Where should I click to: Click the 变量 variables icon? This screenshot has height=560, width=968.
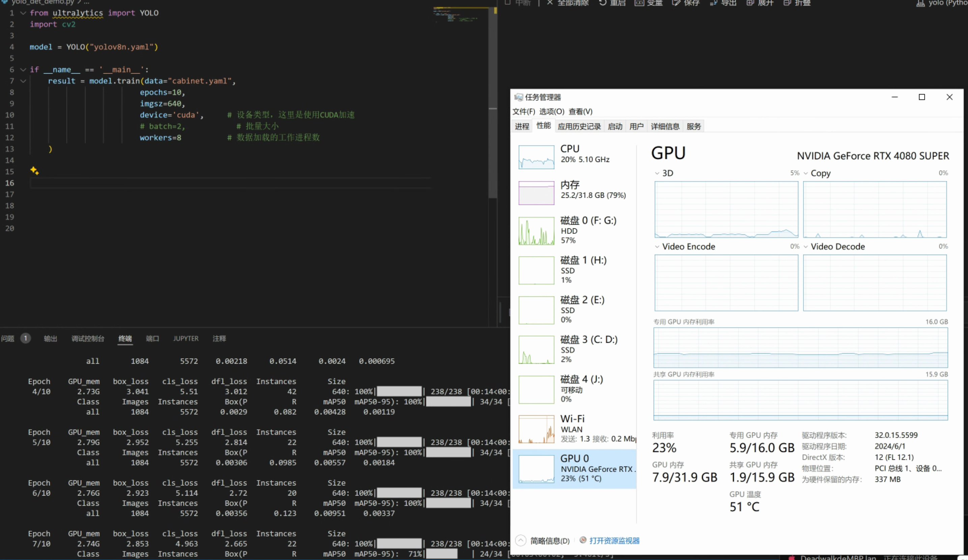point(639,3)
